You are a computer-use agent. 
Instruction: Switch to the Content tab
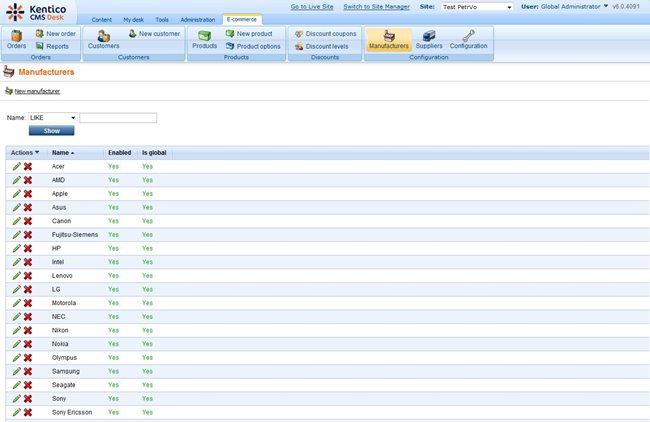tap(102, 19)
